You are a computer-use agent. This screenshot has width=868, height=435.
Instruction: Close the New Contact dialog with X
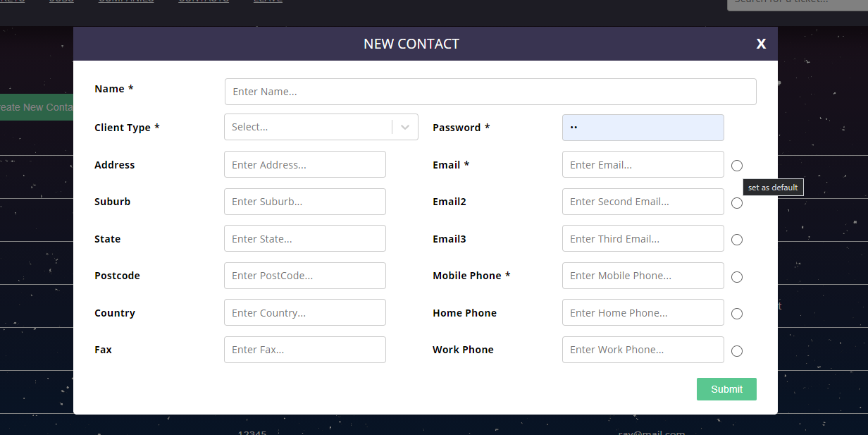tap(761, 44)
